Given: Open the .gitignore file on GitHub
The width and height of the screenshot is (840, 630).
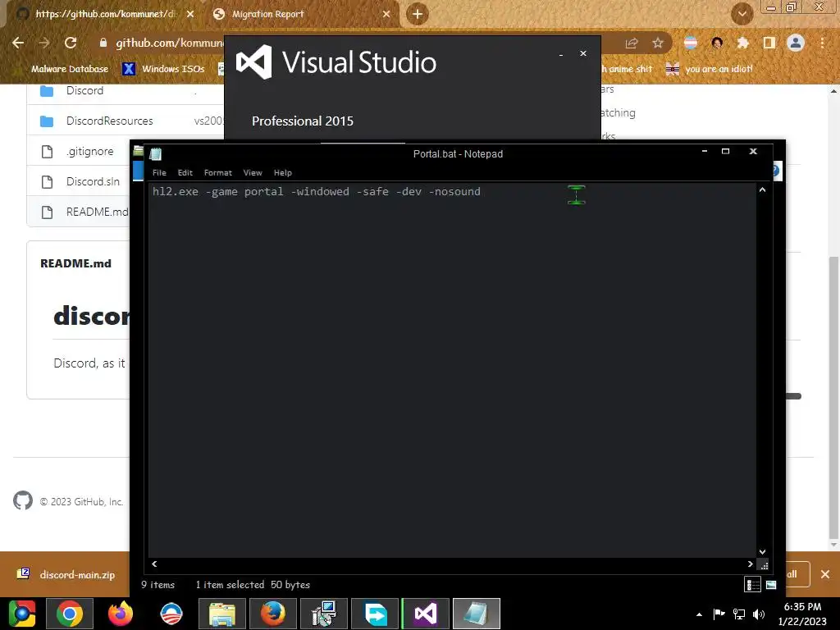Looking at the screenshot, I should click(x=90, y=152).
